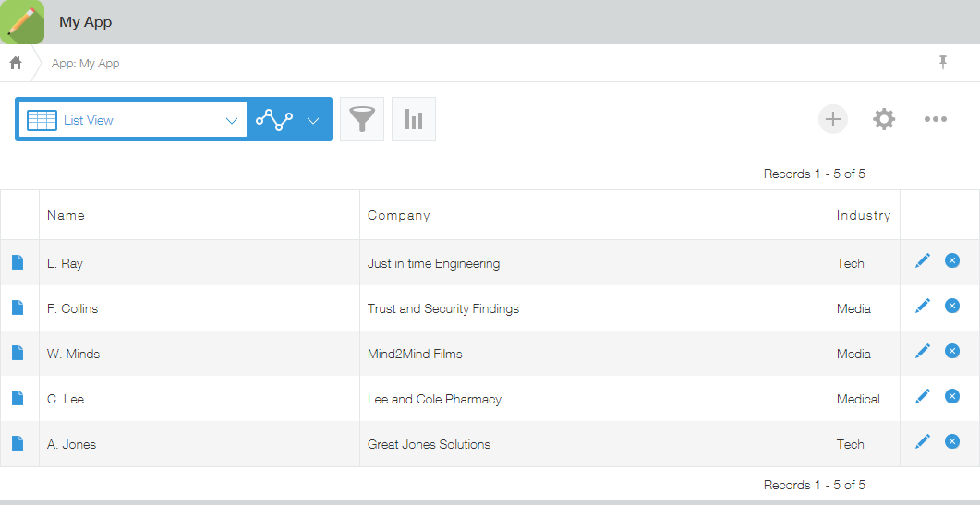Image resolution: width=980 pixels, height=505 pixels.
Task: Click the App: My App breadcrumb
Action: pyautogui.click(x=86, y=63)
